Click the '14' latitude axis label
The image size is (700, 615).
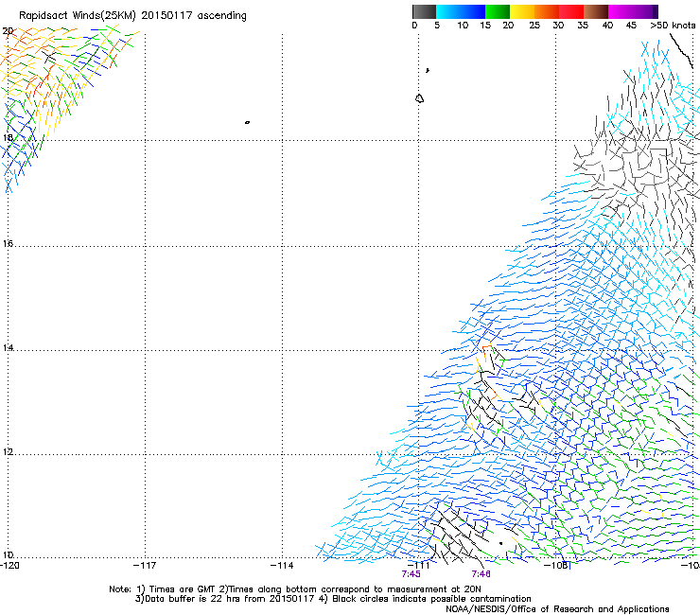pos(8,347)
